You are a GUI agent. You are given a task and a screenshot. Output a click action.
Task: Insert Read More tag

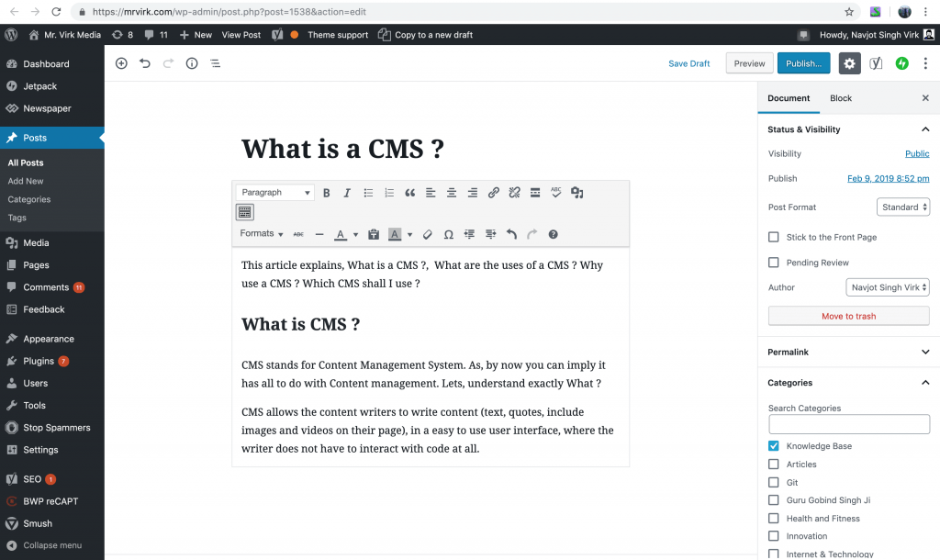pos(535,193)
